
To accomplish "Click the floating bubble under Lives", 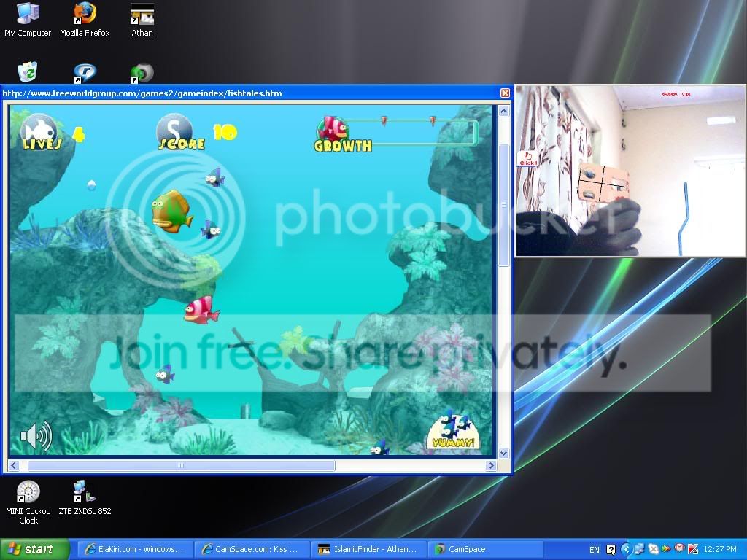I will pos(91,184).
